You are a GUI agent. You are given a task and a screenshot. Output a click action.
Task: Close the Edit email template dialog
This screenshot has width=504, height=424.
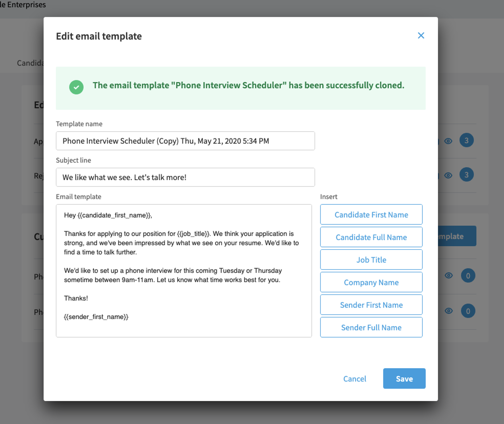point(421,36)
